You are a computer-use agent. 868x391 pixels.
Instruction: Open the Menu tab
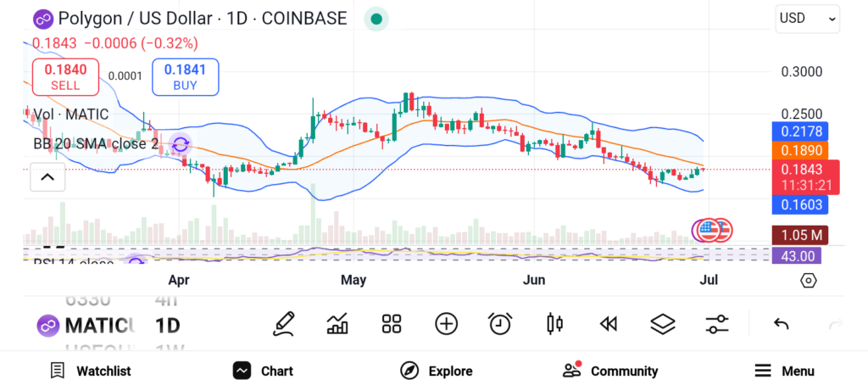point(784,371)
